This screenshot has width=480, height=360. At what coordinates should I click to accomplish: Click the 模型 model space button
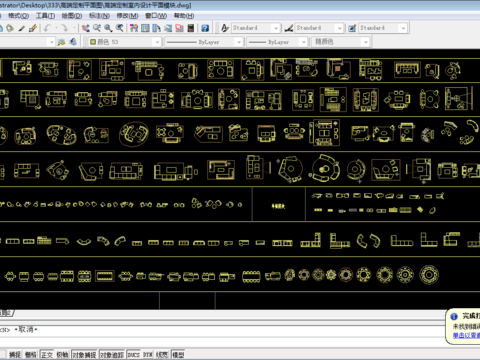point(178,355)
